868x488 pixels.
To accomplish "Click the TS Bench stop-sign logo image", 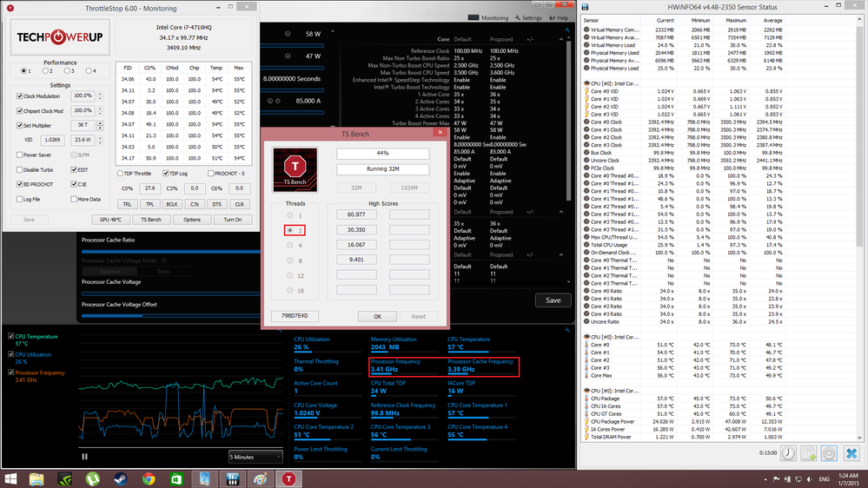I will (x=295, y=170).
